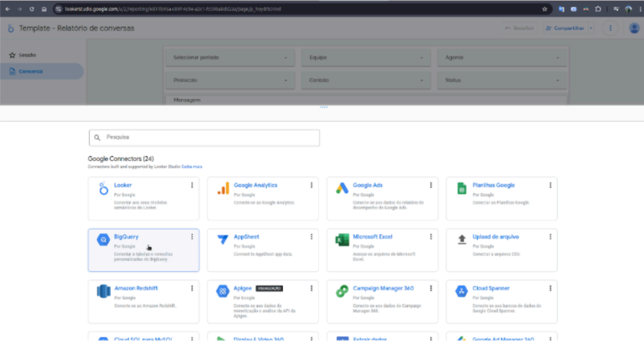Grab the panel resize handle dots
Screen dimensions: 644x341
[324, 107]
